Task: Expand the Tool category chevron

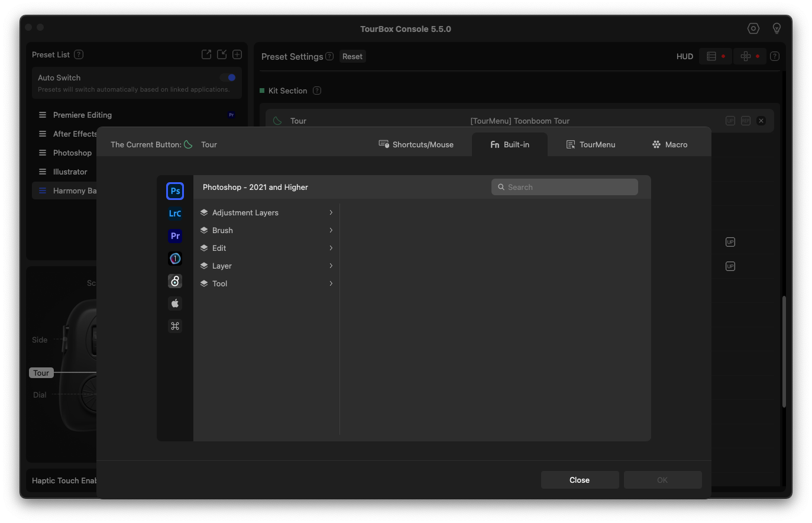Action: pos(331,283)
